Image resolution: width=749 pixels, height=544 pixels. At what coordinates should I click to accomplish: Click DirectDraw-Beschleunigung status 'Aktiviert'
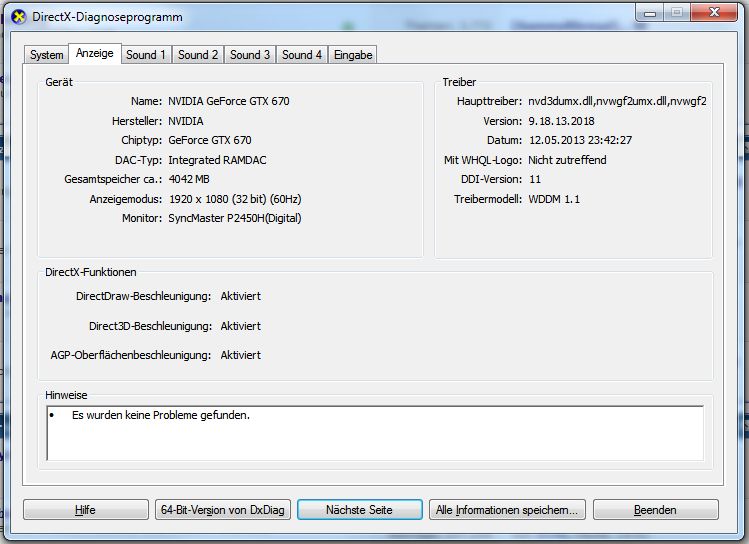241,296
